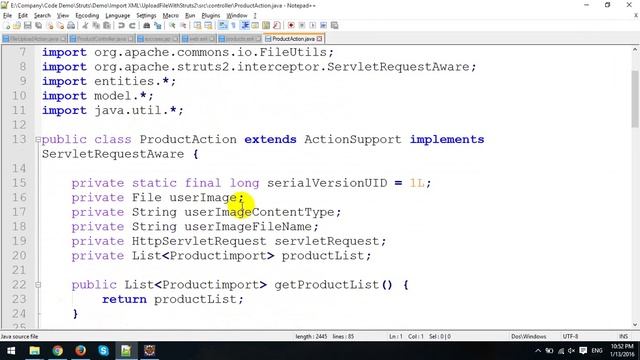Click Run Macro Multiple Times icon

[x=323, y=25]
